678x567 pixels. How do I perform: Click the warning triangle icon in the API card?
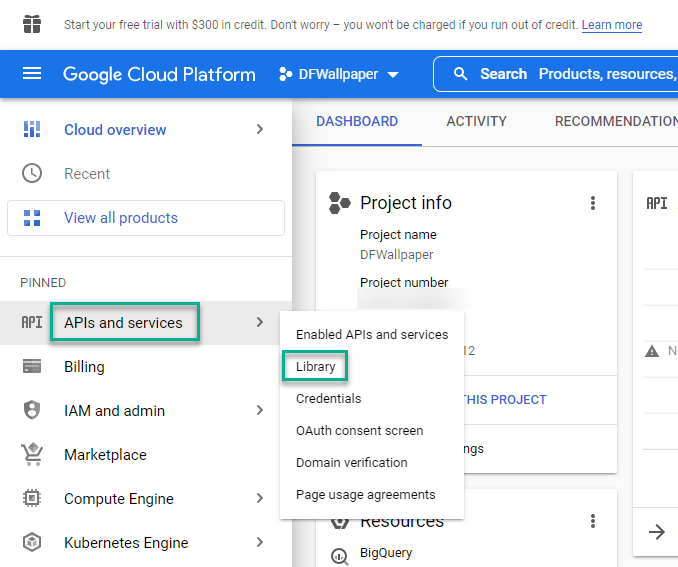(x=652, y=351)
